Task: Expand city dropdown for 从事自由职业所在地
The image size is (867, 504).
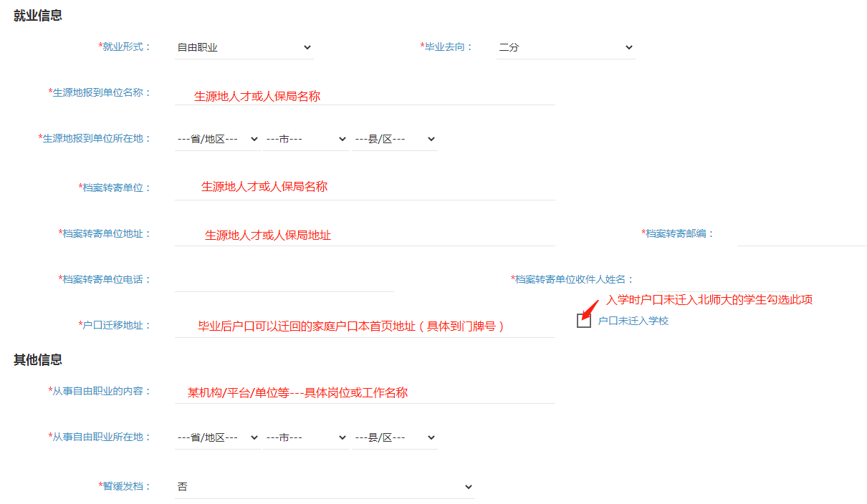Action: (305, 437)
